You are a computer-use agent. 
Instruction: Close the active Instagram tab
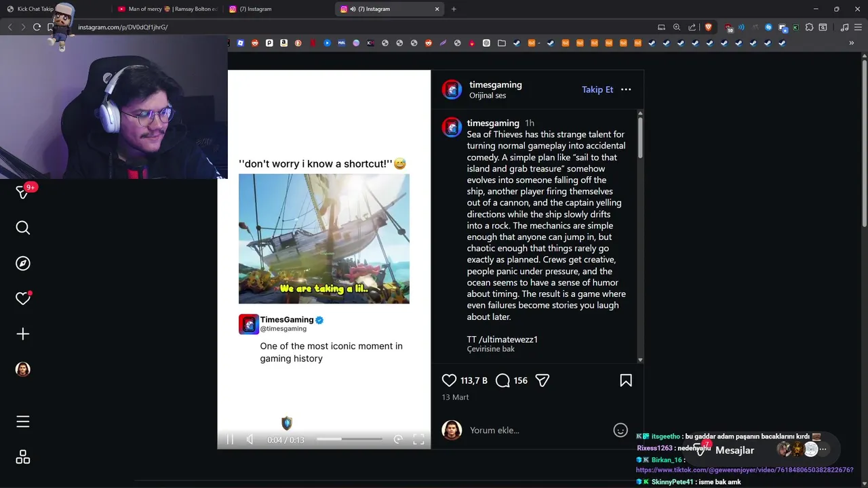[437, 9]
